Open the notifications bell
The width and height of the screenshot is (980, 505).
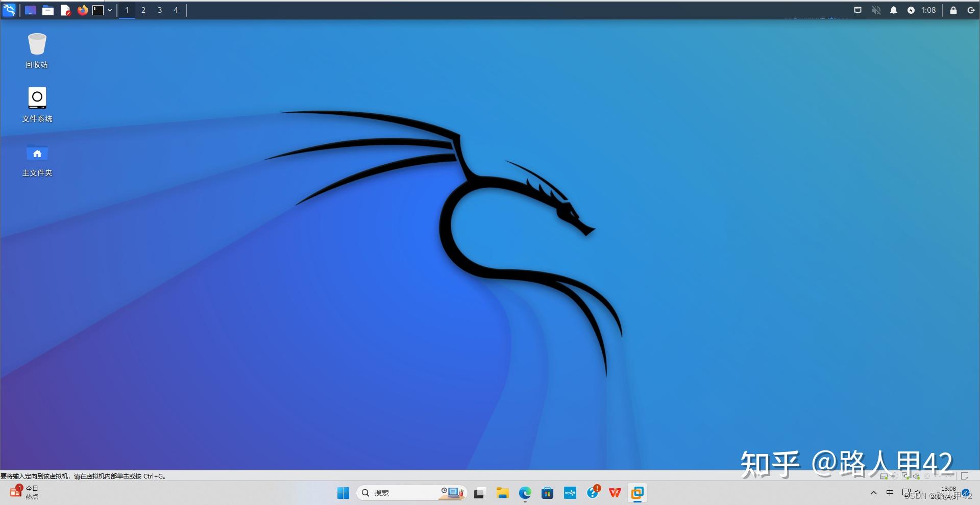pyautogui.click(x=894, y=10)
